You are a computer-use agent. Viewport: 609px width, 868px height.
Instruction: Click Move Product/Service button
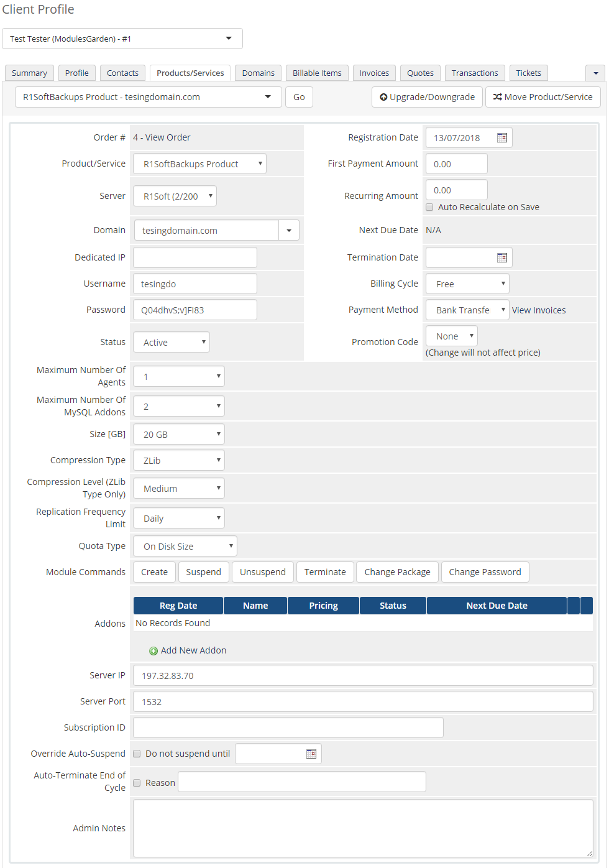(x=543, y=97)
